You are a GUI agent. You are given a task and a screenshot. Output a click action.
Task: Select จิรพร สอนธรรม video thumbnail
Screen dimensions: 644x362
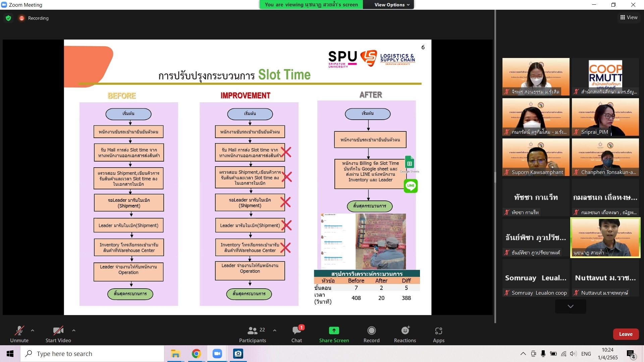536,77
